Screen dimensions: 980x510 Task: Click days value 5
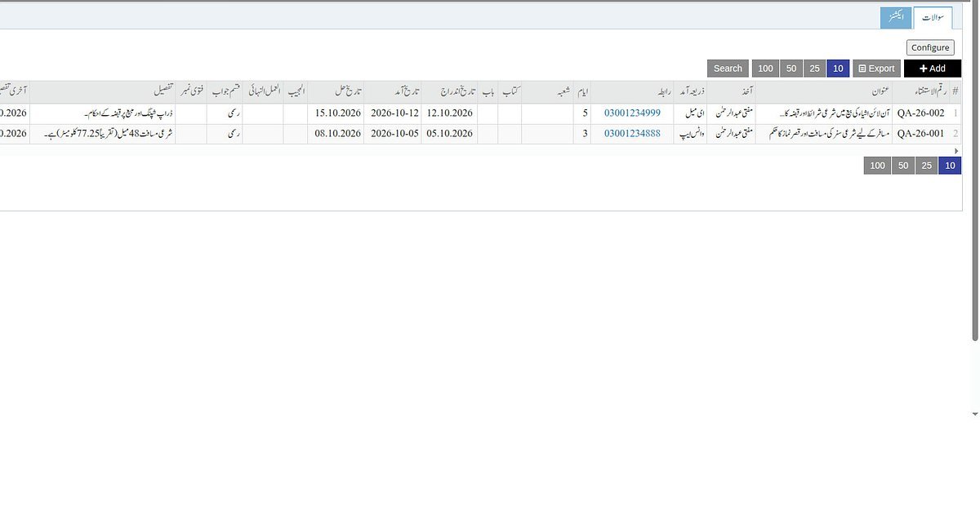pyautogui.click(x=581, y=113)
